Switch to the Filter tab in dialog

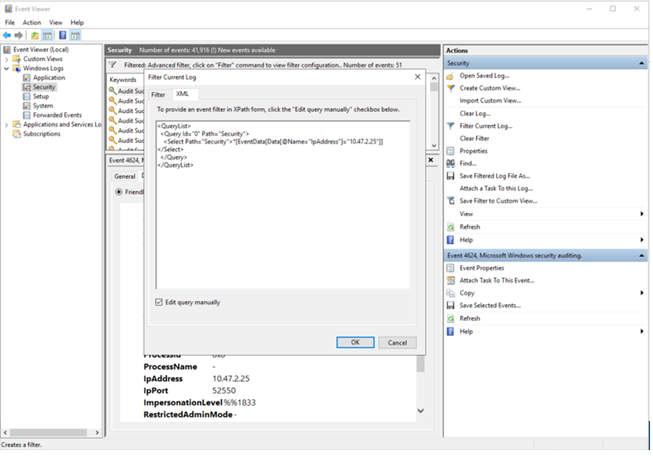coord(158,95)
